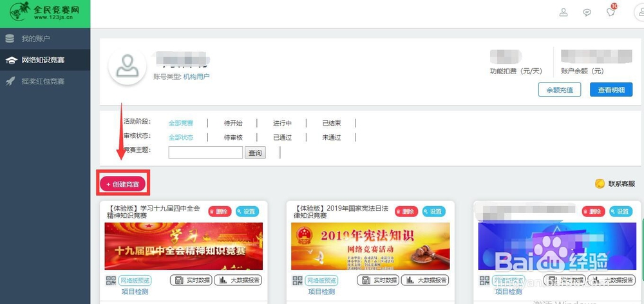644x304 pixels.
Task: Open 实时数据 on the 十九届四中全会 card
Action: (191, 281)
